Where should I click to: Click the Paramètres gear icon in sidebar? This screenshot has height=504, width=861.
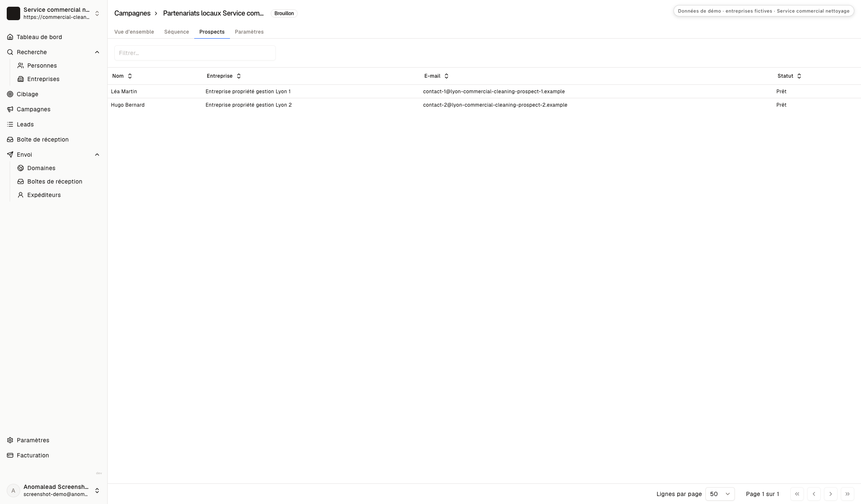(10, 440)
